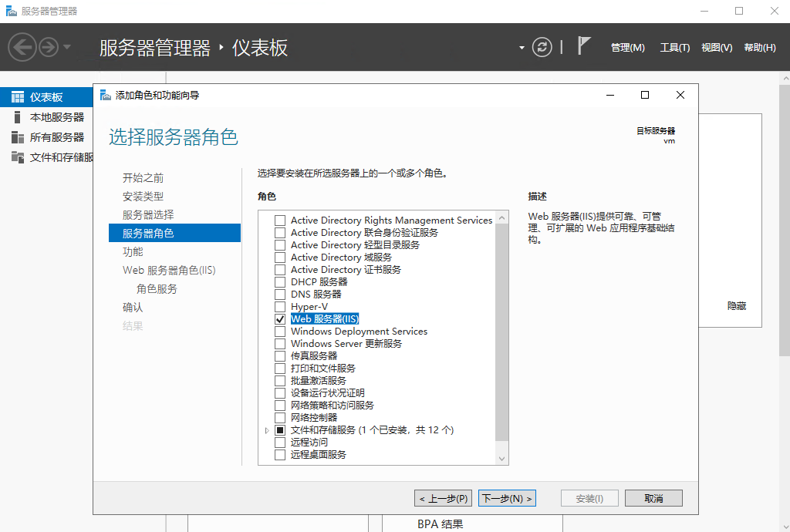Open the 管理(M) menu
The height and width of the screenshot is (532, 790).
(x=627, y=48)
